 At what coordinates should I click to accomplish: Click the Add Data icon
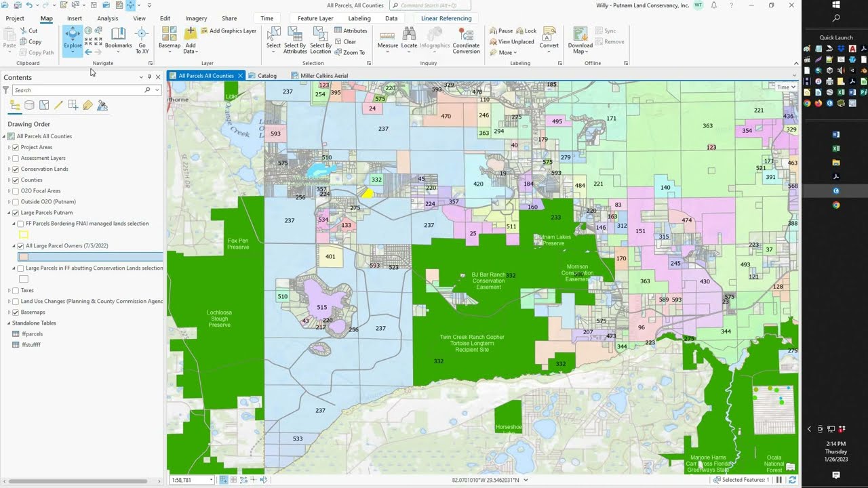tap(191, 33)
